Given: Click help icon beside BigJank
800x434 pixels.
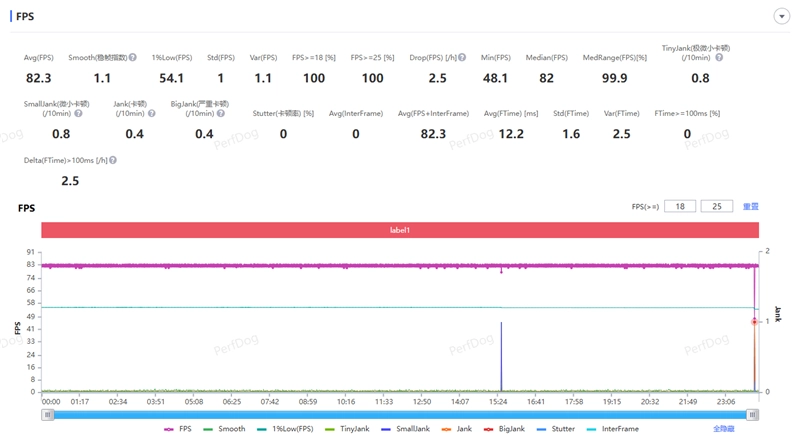Looking at the screenshot, I should tap(221, 114).
